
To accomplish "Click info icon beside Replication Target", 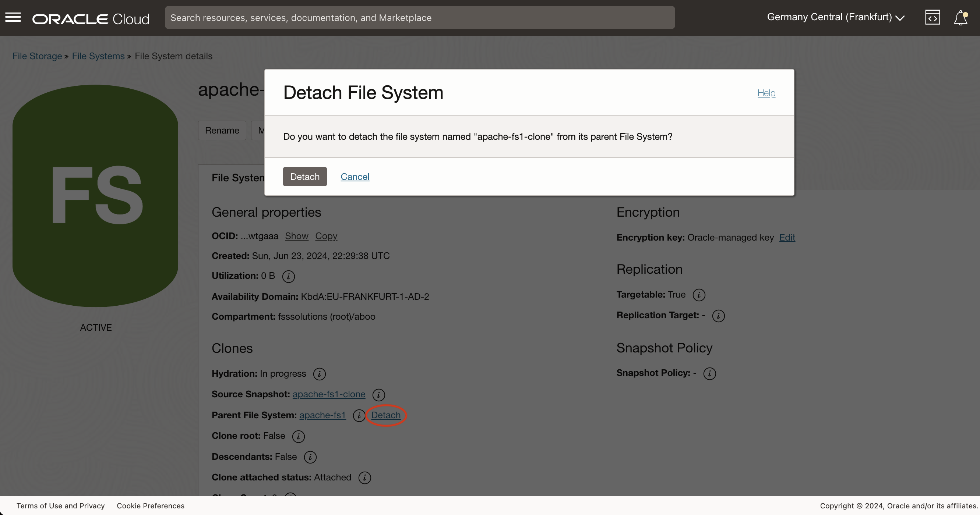I will [x=718, y=316].
